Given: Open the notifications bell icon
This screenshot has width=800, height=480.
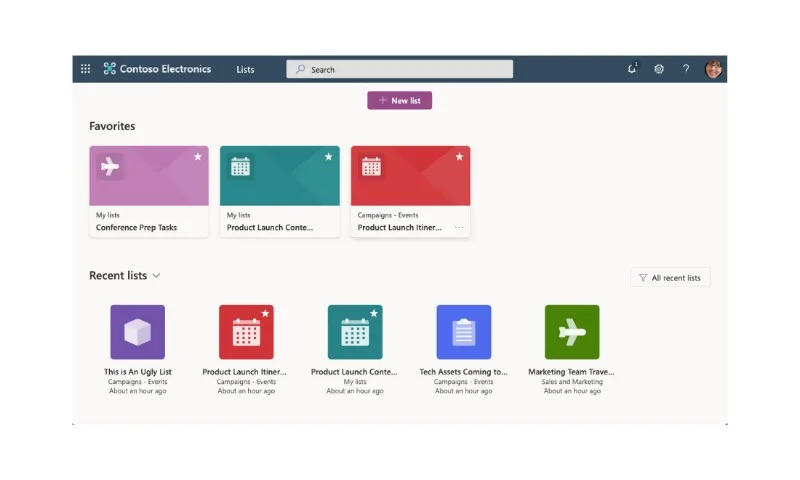Looking at the screenshot, I should click(632, 69).
